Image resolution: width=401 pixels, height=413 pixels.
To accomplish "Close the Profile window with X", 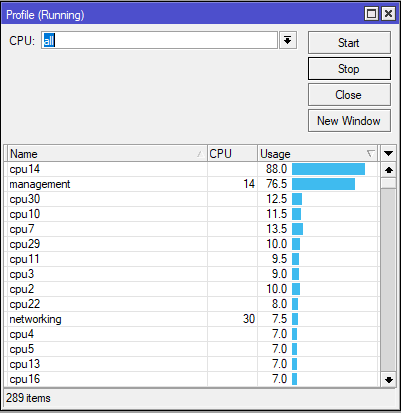I will tap(388, 14).
